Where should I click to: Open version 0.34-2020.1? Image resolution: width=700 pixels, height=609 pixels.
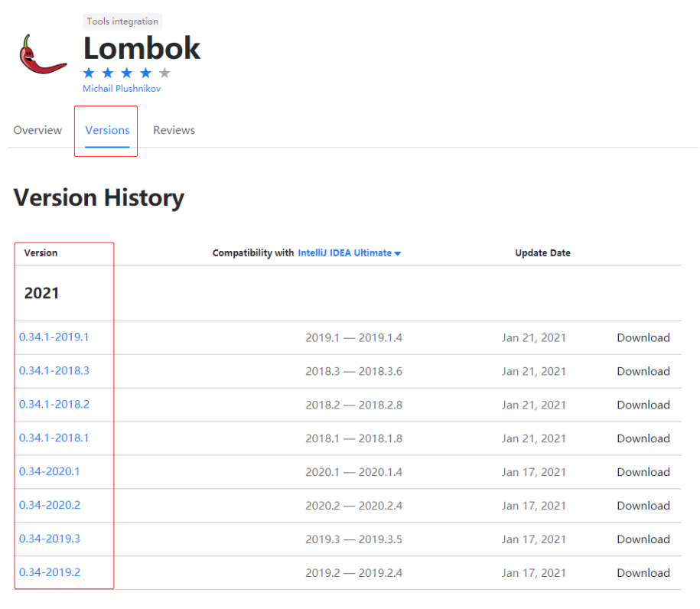(x=50, y=471)
